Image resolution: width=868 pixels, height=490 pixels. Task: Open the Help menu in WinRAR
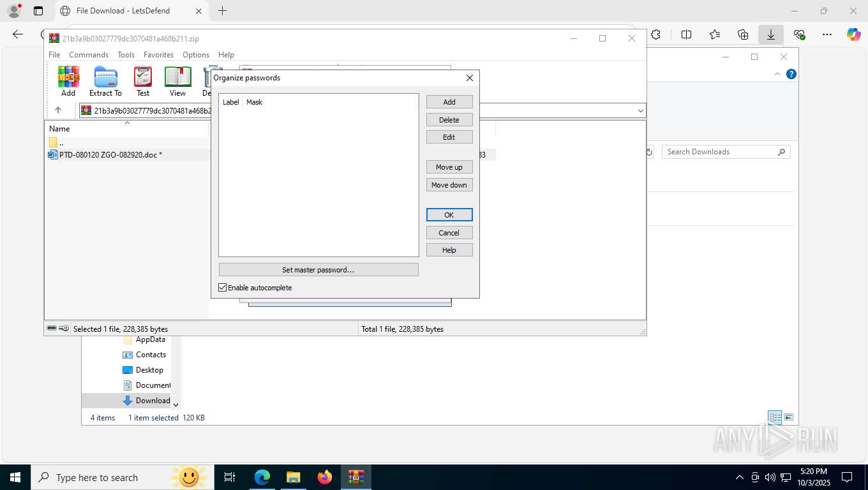226,55
